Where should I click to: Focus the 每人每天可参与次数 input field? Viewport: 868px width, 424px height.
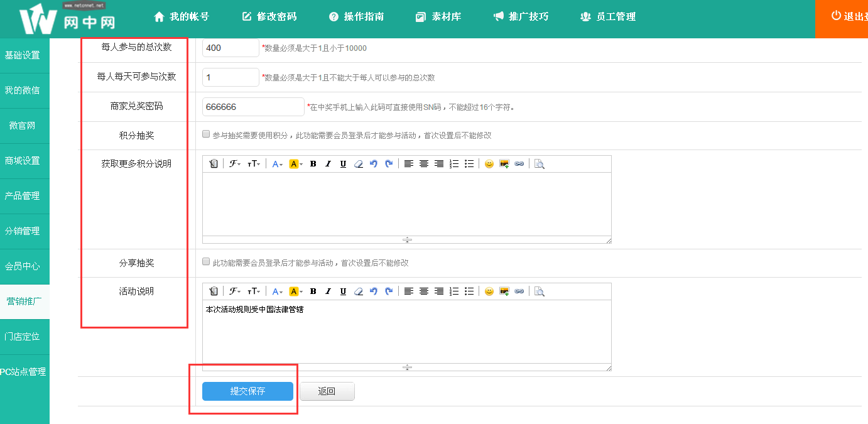(x=231, y=77)
